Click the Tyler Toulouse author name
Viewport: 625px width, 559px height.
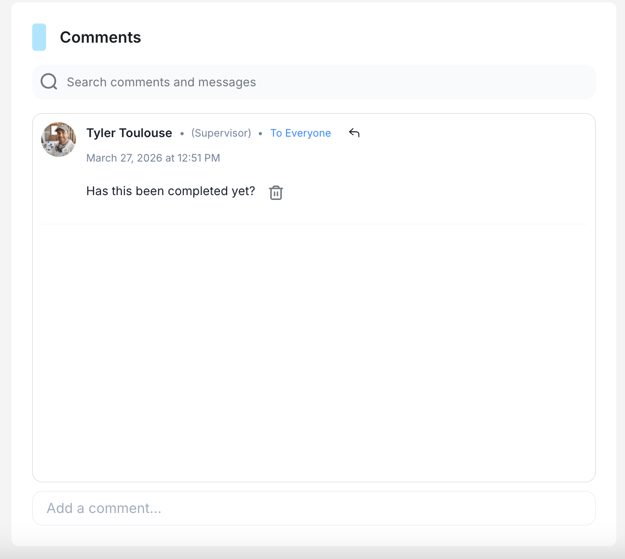129,133
